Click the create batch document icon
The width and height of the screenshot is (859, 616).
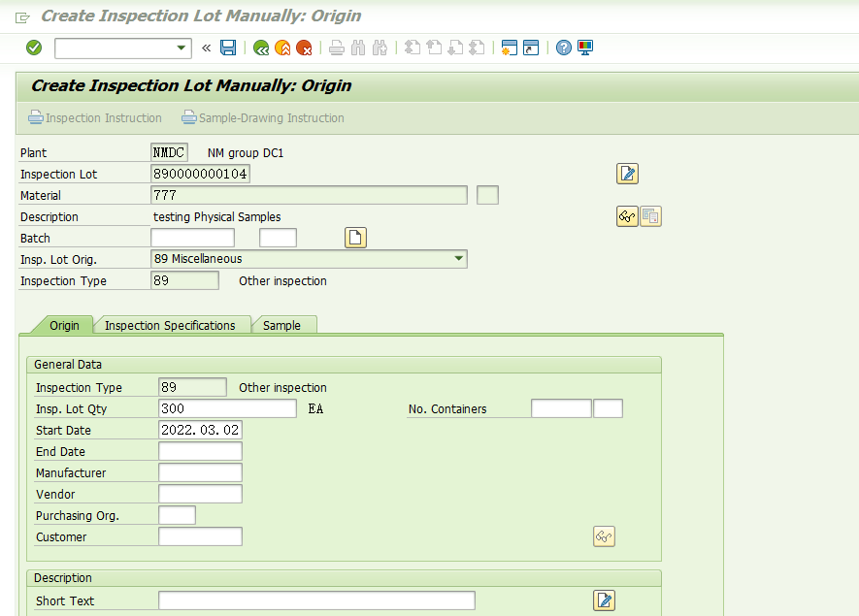click(355, 238)
